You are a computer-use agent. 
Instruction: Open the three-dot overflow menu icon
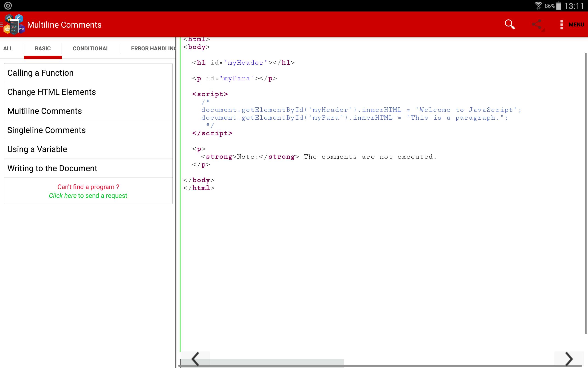[x=561, y=25]
